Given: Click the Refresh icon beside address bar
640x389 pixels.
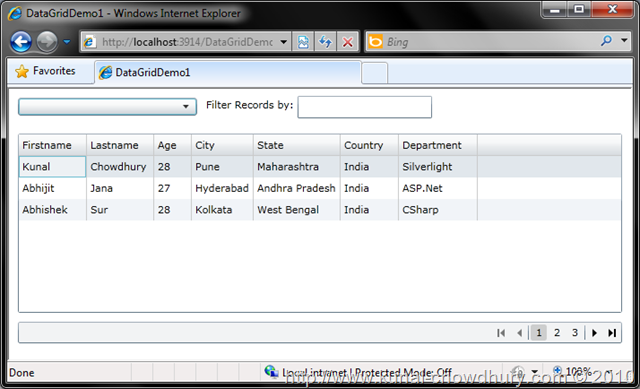Looking at the screenshot, I should click(325, 42).
